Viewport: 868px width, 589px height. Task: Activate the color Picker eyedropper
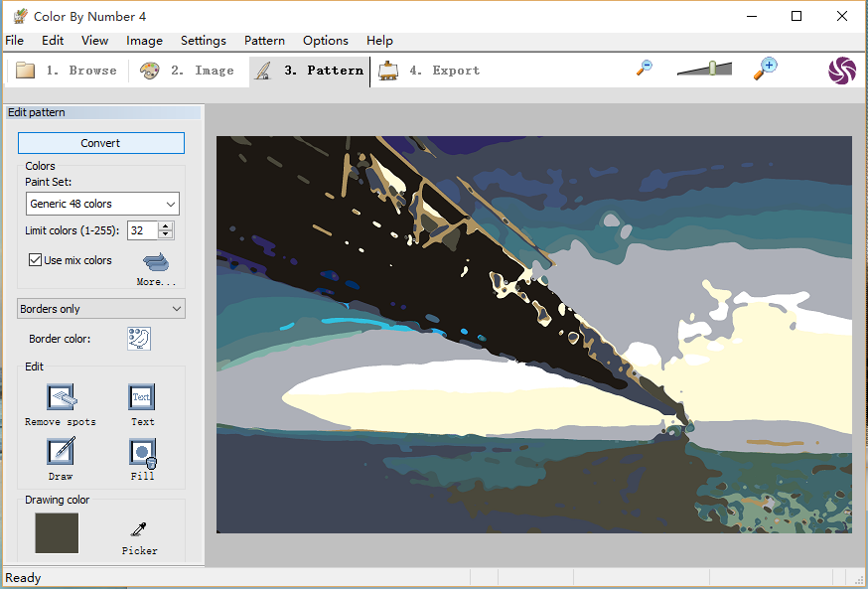tap(140, 529)
